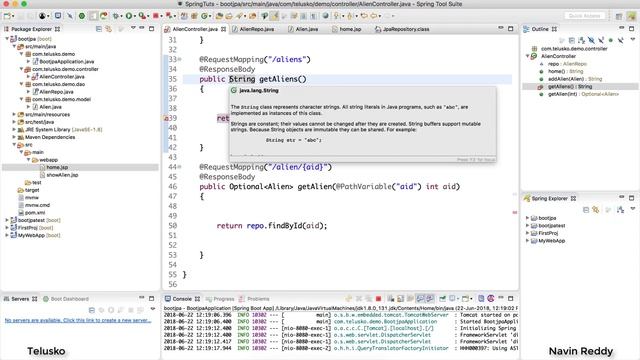Click Hide Fields icon in Outline toolbar
The width and height of the screenshot is (640, 360).
[x=591, y=40]
